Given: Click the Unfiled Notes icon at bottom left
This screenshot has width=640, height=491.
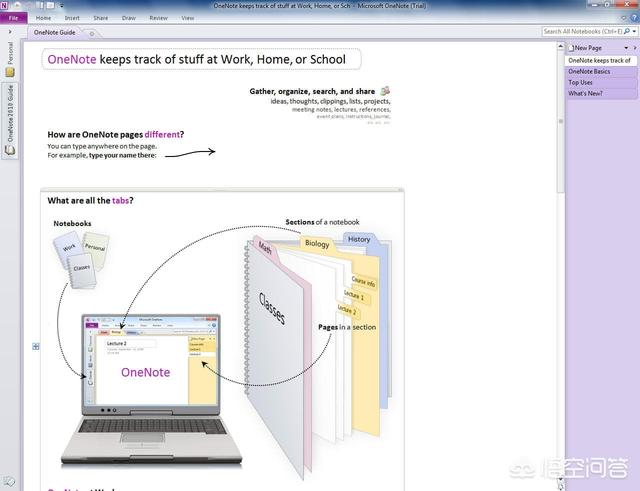Looking at the screenshot, I should click(10, 482).
